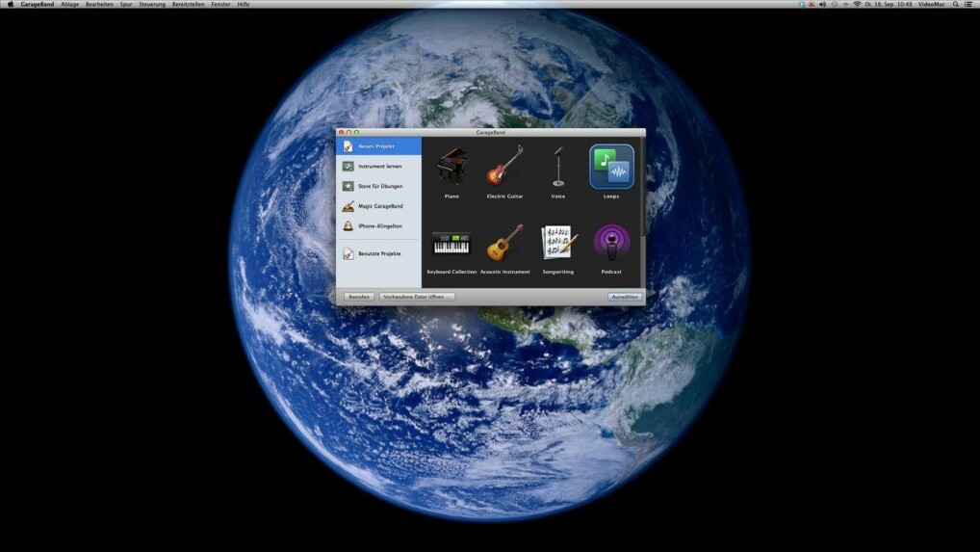The image size is (980, 552).
Task: Open the Bereitstellen menu
Action: pos(189,4)
